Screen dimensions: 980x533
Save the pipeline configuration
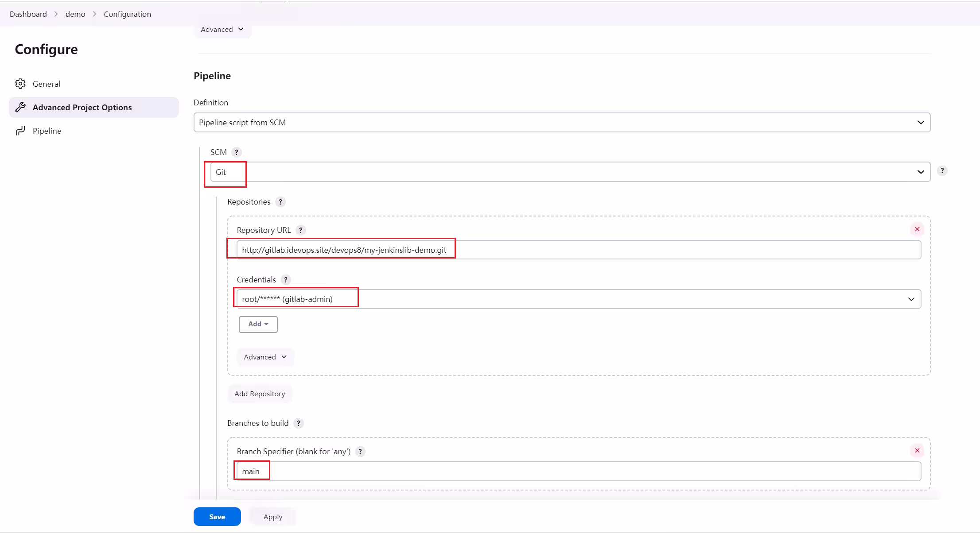217,517
